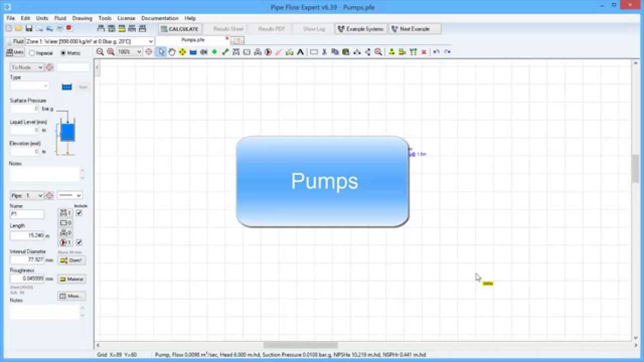Click the horizontal scrollbar thumb under canvas
The height and width of the screenshot is (362, 644).
pyautogui.click(x=301, y=345)
